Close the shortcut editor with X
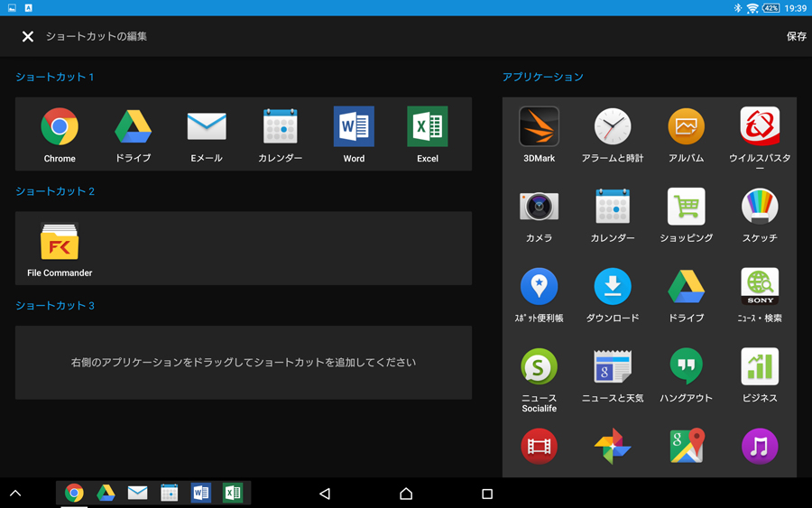Image resolution: width=812 pixels, height=508 pixels. 28,37
